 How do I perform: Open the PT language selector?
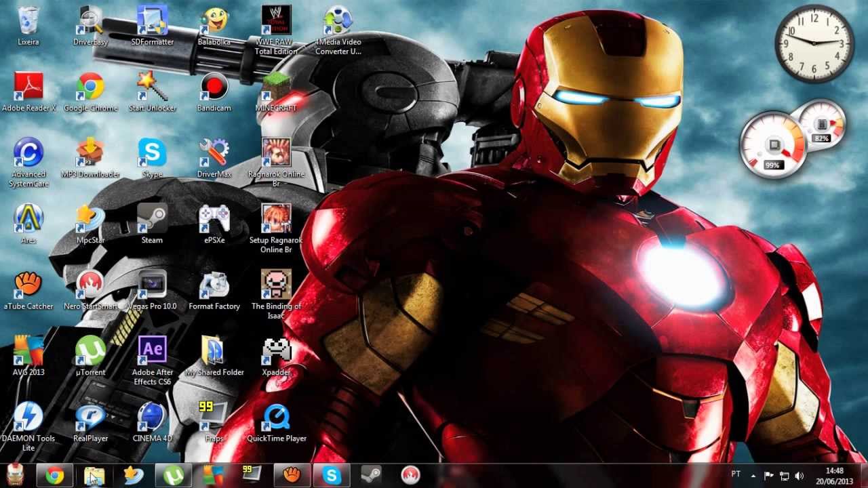point(736,474)
